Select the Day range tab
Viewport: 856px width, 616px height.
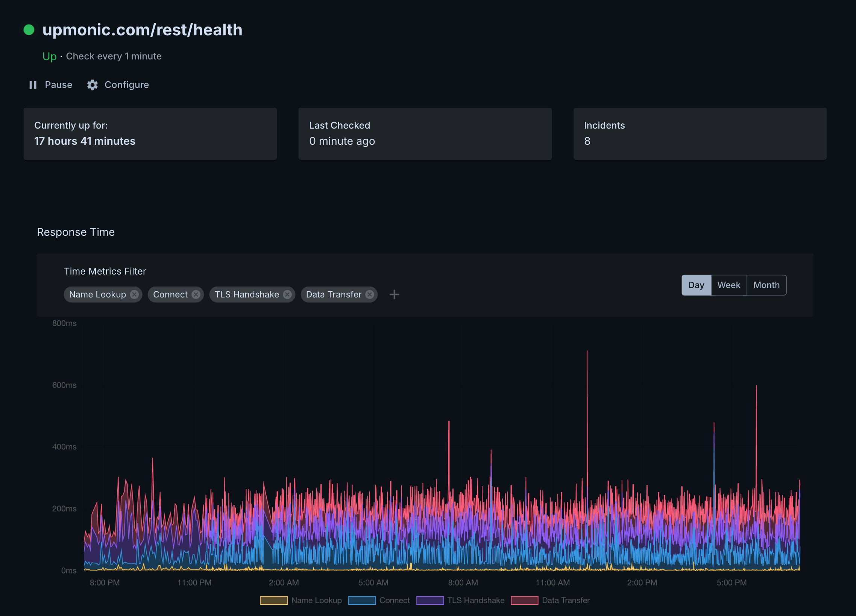tap(697, 285)
